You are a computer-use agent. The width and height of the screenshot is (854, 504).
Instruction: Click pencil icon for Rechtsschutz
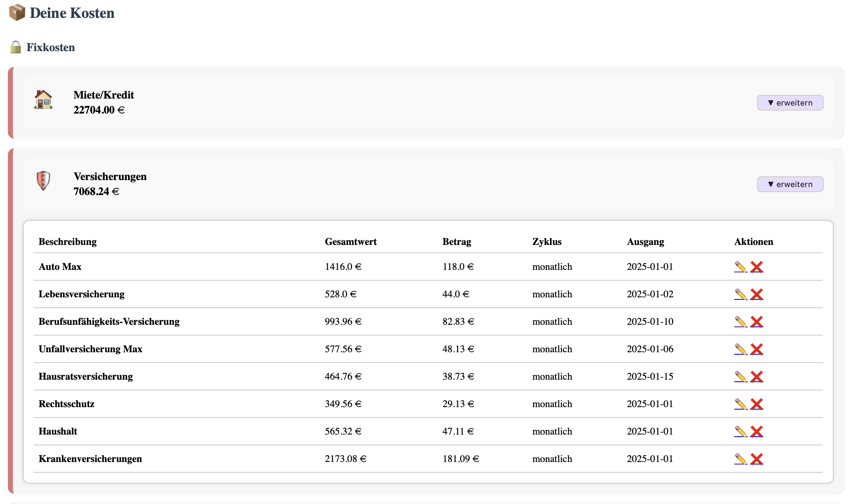[x=740, y=404]
